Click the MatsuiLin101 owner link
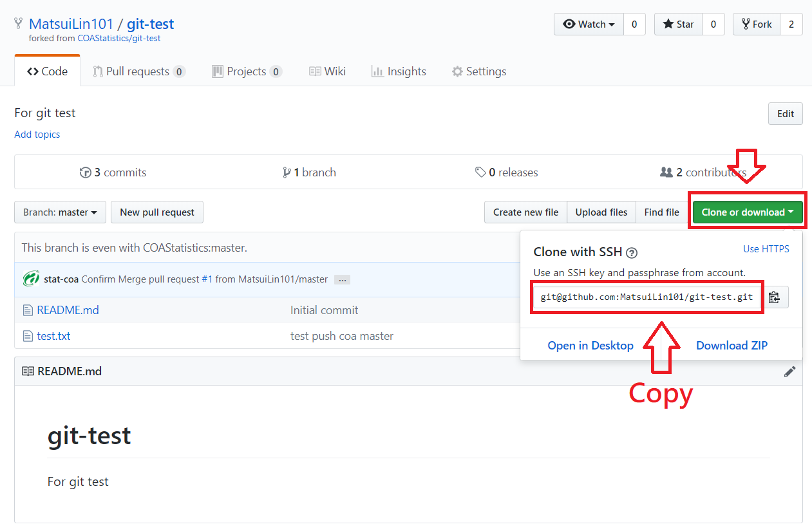Viewport: 812px width, 531px height. [71, 24]
